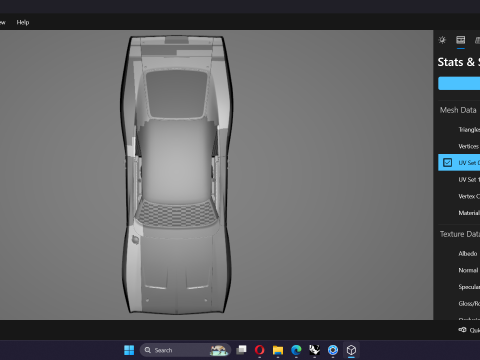Open the blue Chromium icon on taskbar
480x360 pixels.
point(333,350)
